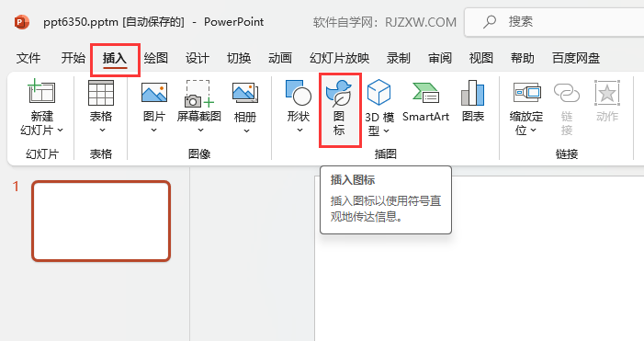The height and width of the screenshot is (341, 644).
Task: Open the 新建幻灯片 dropdown arrow
Action: click(x=61, y=131)
